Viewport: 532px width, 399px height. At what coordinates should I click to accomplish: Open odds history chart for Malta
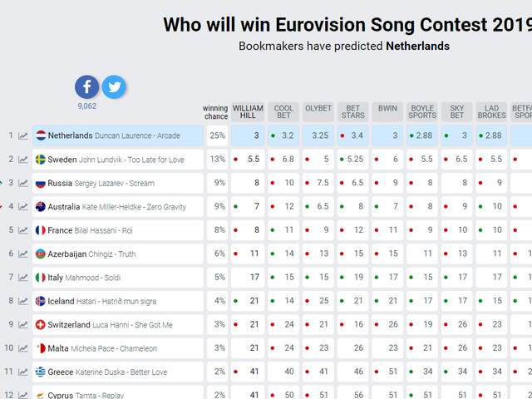[x=23, y=348]
